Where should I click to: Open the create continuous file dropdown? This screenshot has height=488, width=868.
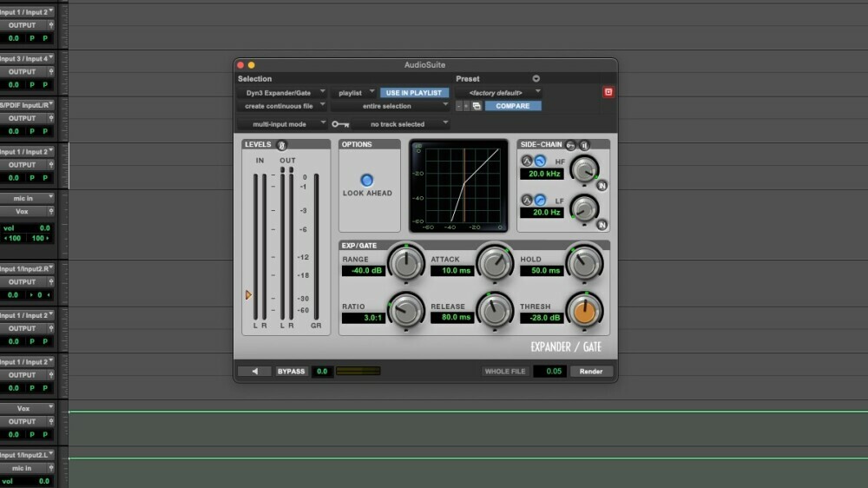coord(282,106)
